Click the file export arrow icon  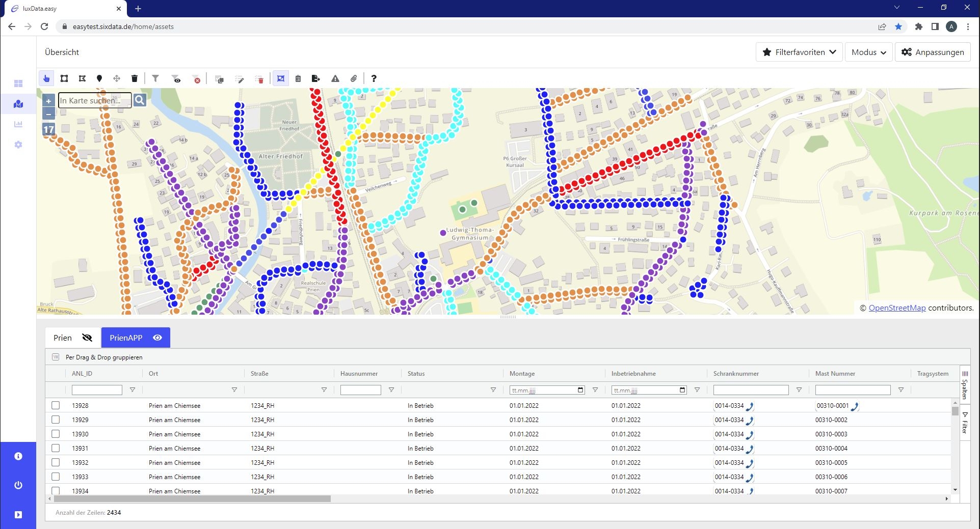point(316,78)
